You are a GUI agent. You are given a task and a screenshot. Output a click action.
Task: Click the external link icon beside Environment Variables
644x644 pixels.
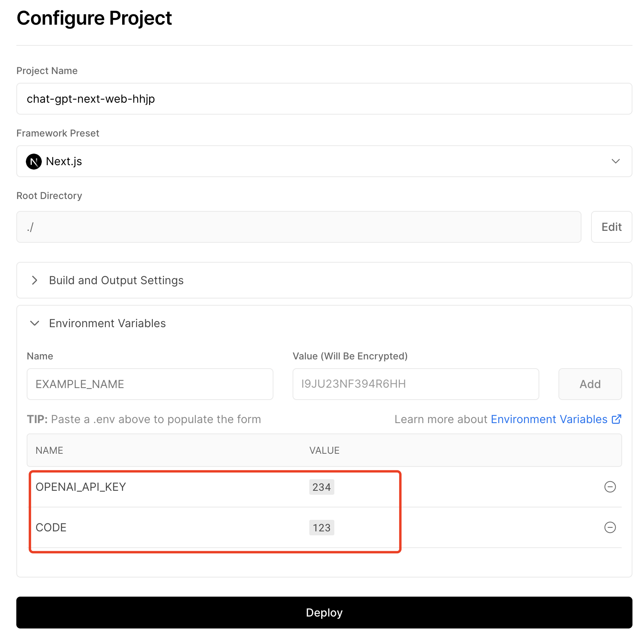(616, 419)
